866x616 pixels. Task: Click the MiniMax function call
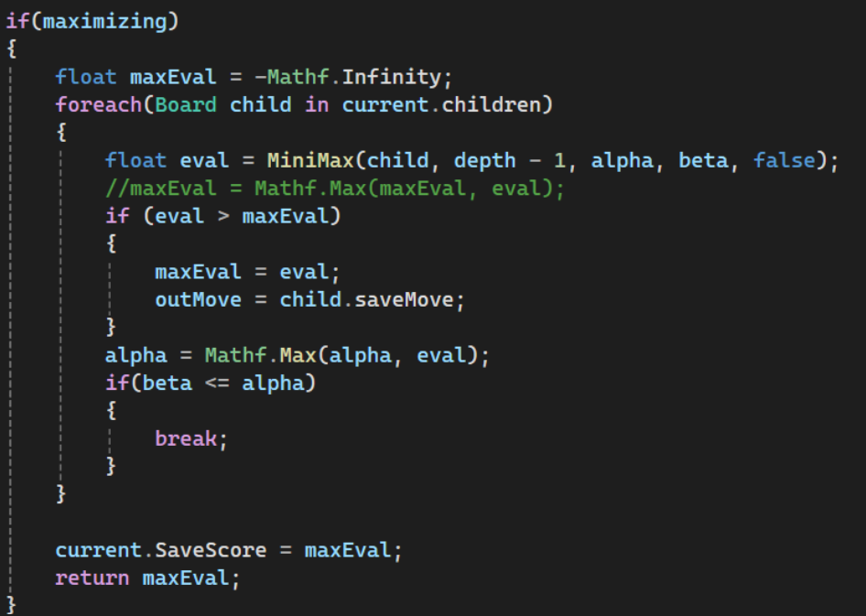click(x=310, y=160)
